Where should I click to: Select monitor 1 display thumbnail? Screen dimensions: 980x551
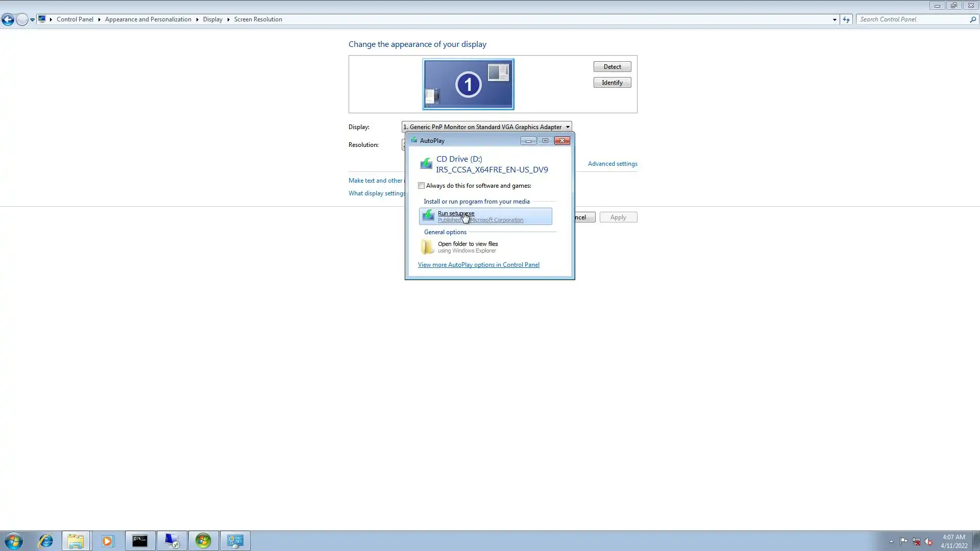(x=468, y=84)
